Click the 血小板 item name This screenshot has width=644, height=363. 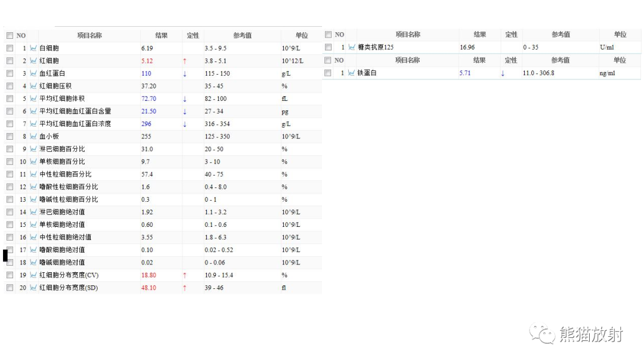tap(49, 137)
